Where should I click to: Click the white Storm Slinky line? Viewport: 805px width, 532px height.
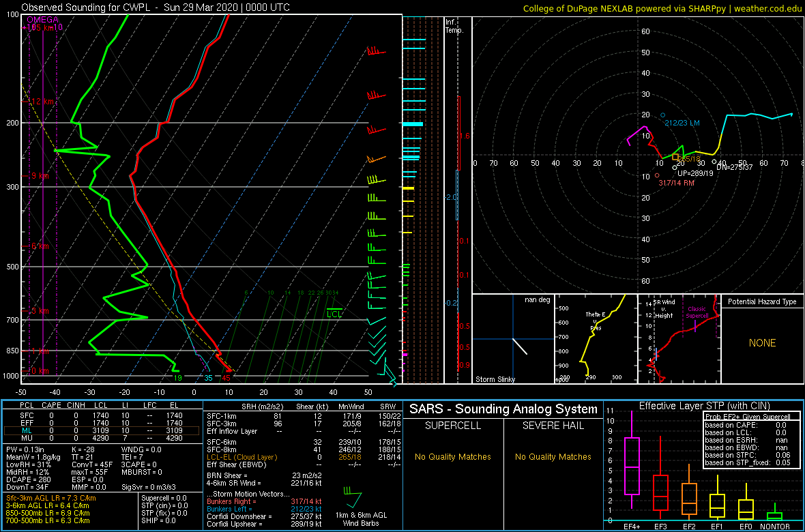[520, 346]
